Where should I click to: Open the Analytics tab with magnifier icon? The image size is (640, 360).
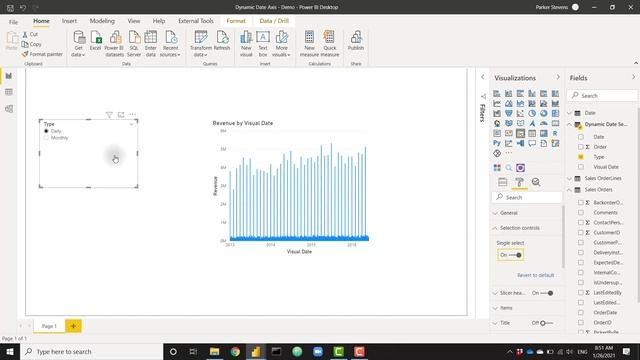click(x=536, y=182)
